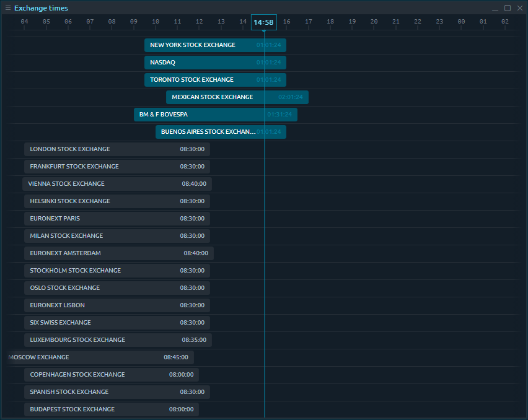Viewport: 528px width, 420px height.
Task: Select the Frankfurt Stock Exchange row
Action: click(117, 167)
